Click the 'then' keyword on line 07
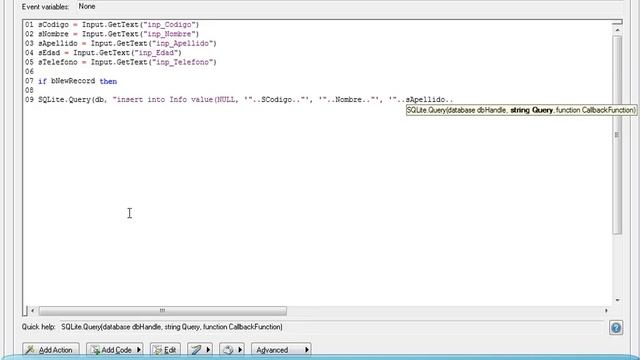 (x=108, y=81)
